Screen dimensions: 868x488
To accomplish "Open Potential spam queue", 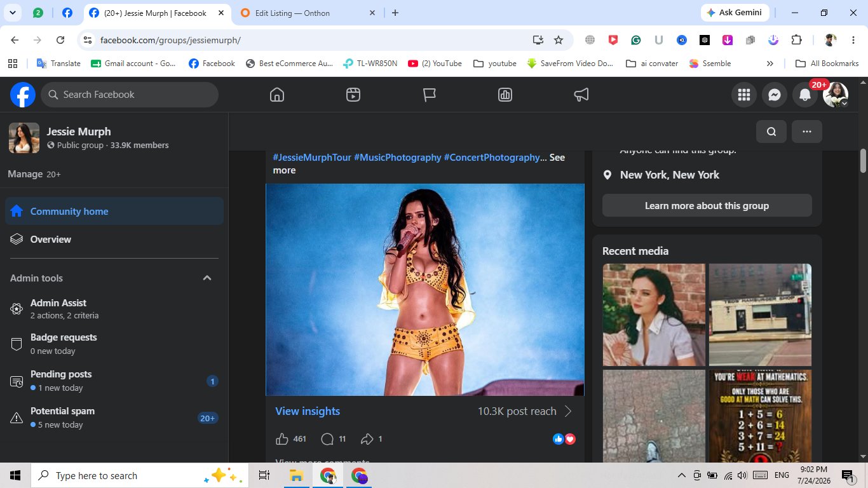I will coord(114,417).
